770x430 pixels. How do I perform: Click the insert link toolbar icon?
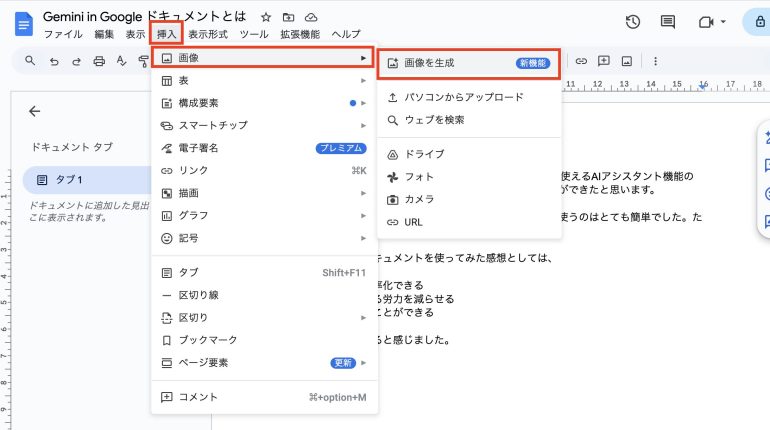pyautogui.click(x=581, y=61)
